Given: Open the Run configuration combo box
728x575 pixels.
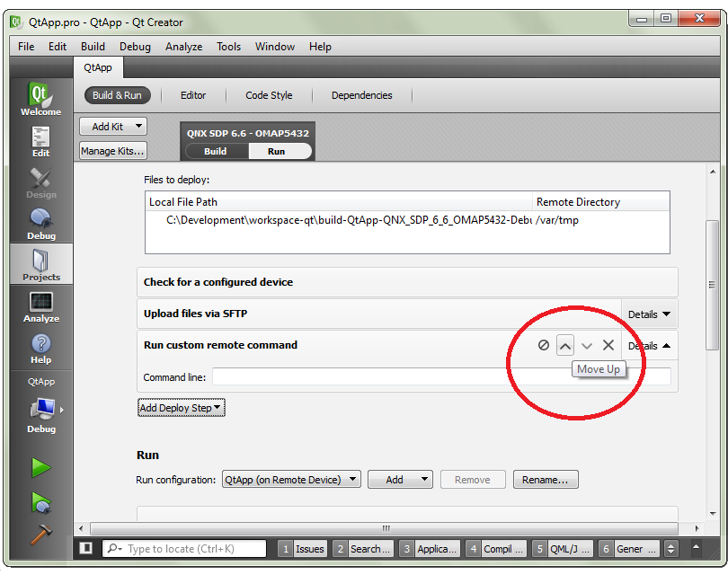Looking at the screenshot, I should point(291,480).
